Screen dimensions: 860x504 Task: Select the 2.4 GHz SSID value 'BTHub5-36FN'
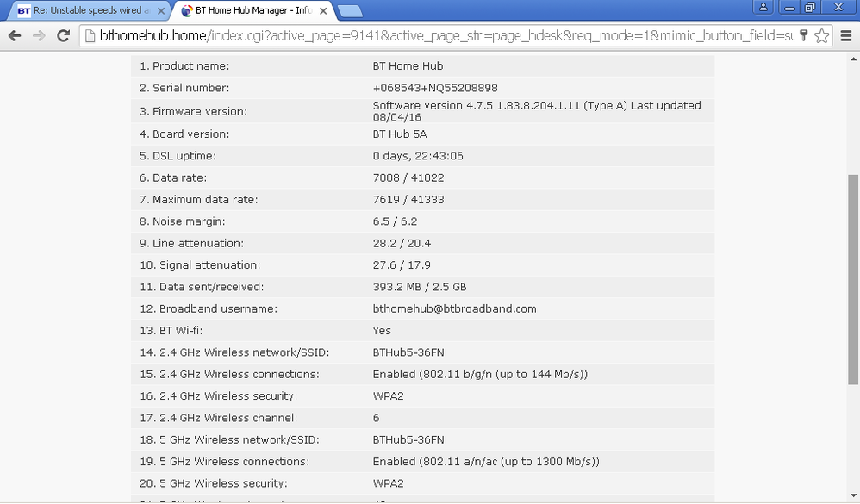click(408, 352)
